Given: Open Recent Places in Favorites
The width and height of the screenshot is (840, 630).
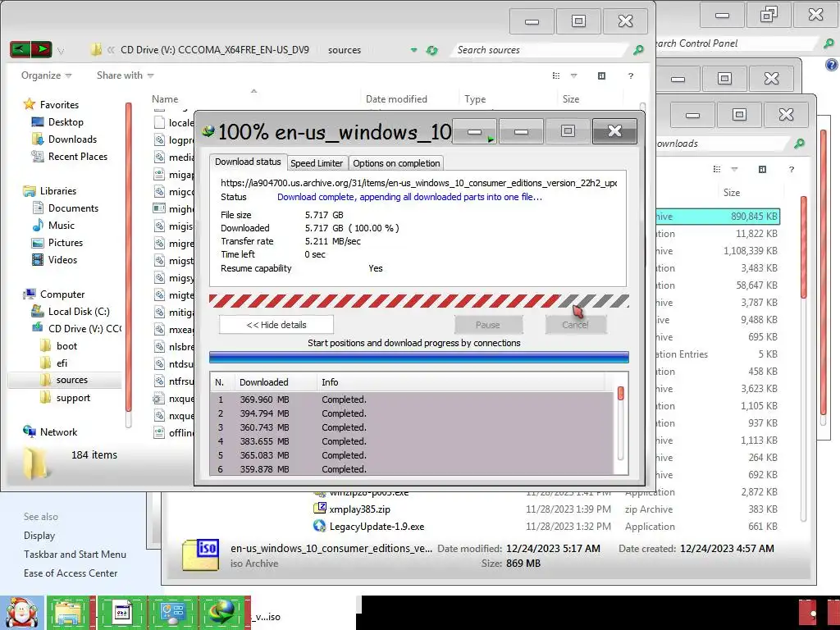Looking at the screenshot, I should (x=78, y=156).
